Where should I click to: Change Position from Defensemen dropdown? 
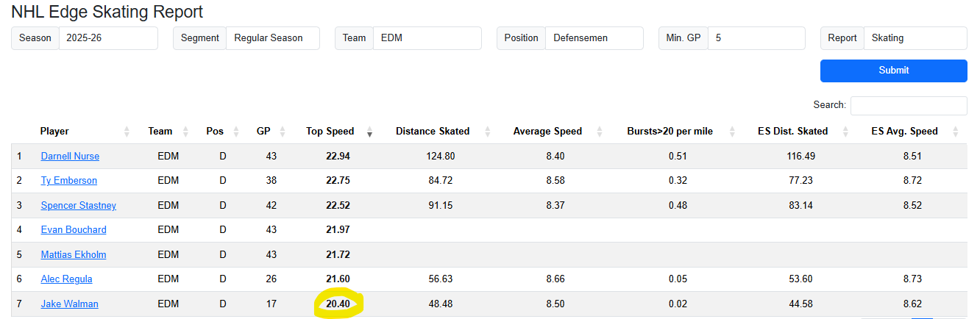point(594,38)
